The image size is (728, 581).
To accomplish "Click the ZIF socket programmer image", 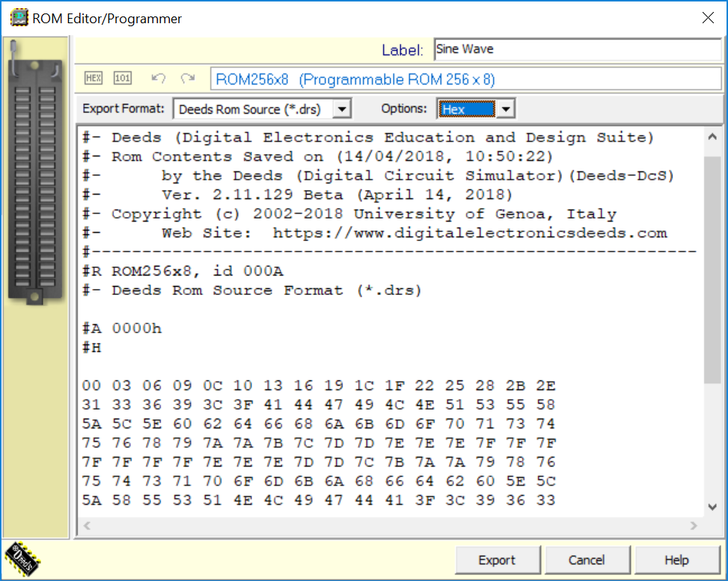I will pos(35,173).
